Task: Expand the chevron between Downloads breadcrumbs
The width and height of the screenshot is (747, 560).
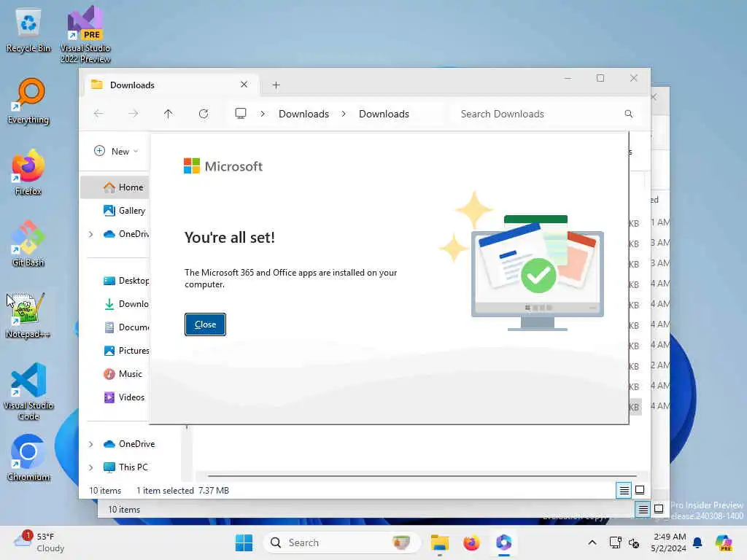Action: (x=344, y=114)
